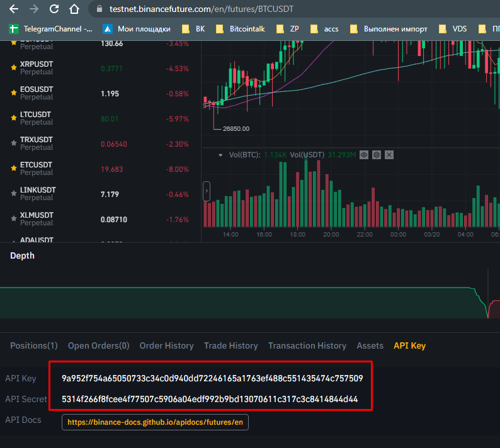Open the ZP bookmarks folder
Viewport: 500px width, 448px height.
(x=288, y=29)
